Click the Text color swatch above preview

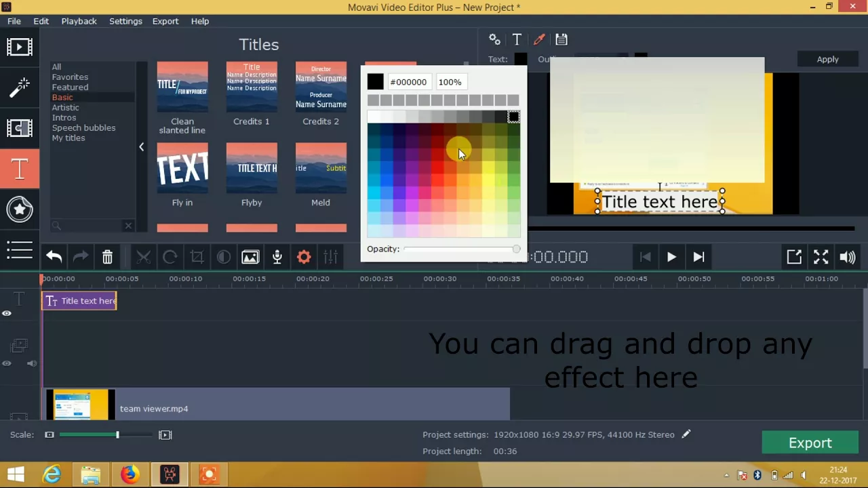tap(520, 60)
